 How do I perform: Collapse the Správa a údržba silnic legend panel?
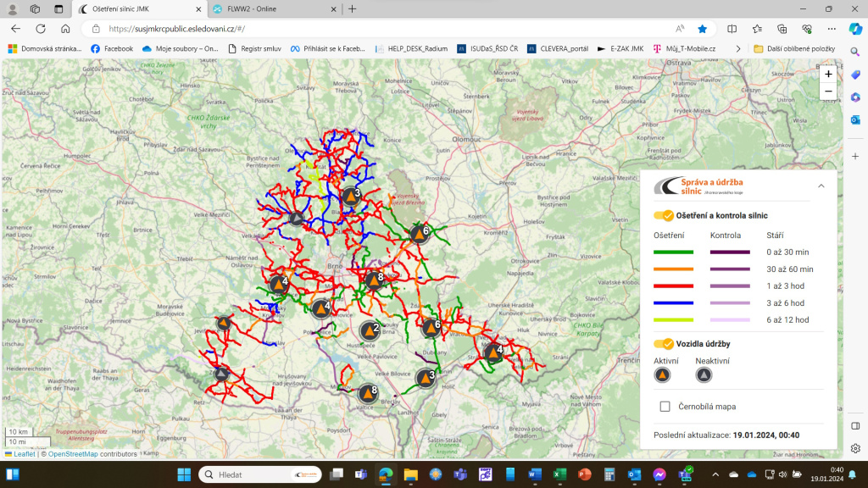click(821, 186)
